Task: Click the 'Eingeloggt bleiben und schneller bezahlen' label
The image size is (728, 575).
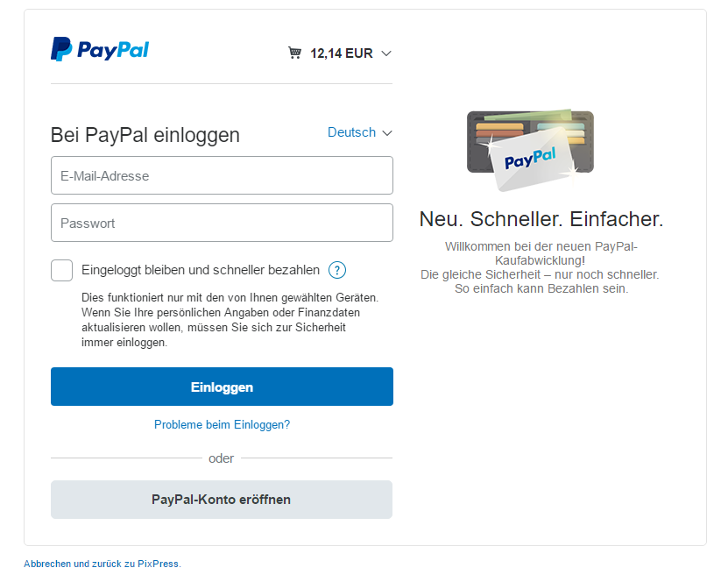Action: point(201,270)
